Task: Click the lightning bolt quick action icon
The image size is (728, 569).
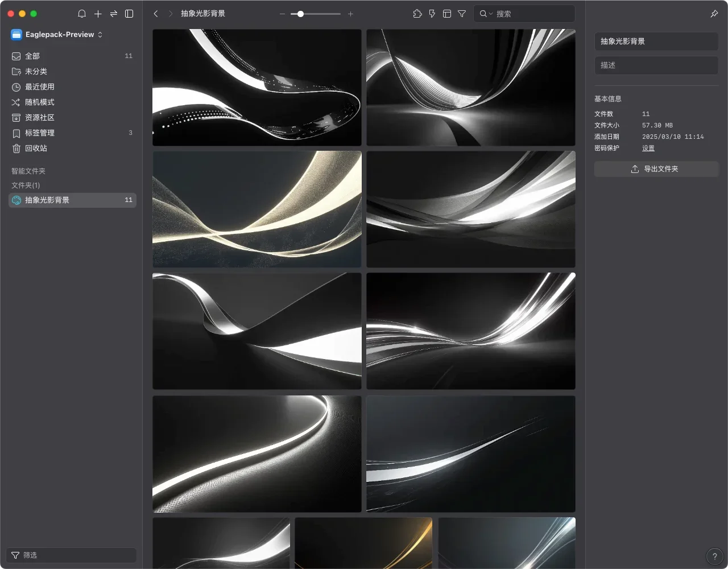Action: [432, 14]
